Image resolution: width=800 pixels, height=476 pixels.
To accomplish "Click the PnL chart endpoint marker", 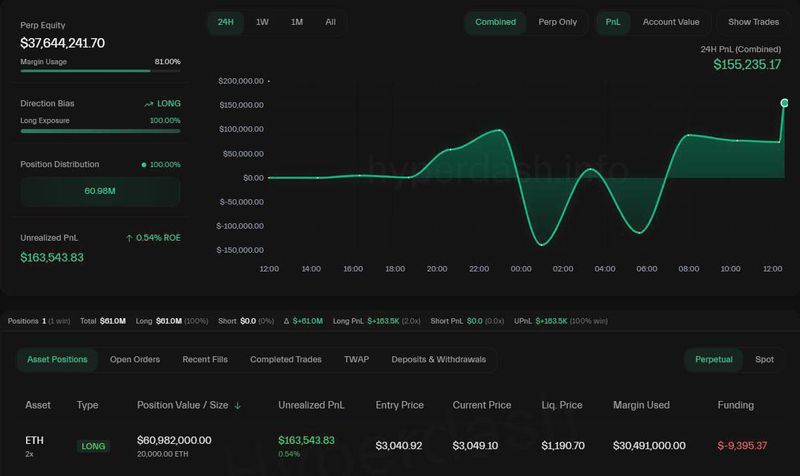I will tap(784, 103).
